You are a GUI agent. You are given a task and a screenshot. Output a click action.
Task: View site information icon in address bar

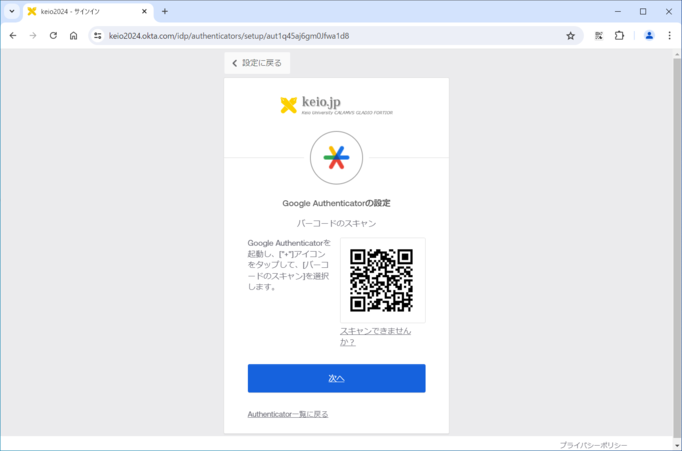pyautogui.click(x=97, y=35)
